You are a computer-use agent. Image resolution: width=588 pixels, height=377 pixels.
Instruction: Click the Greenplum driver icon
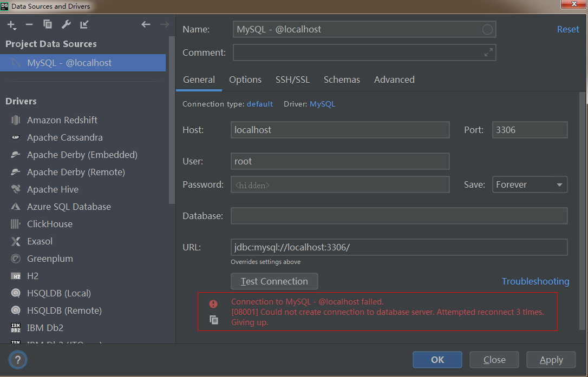click(16, 259)
